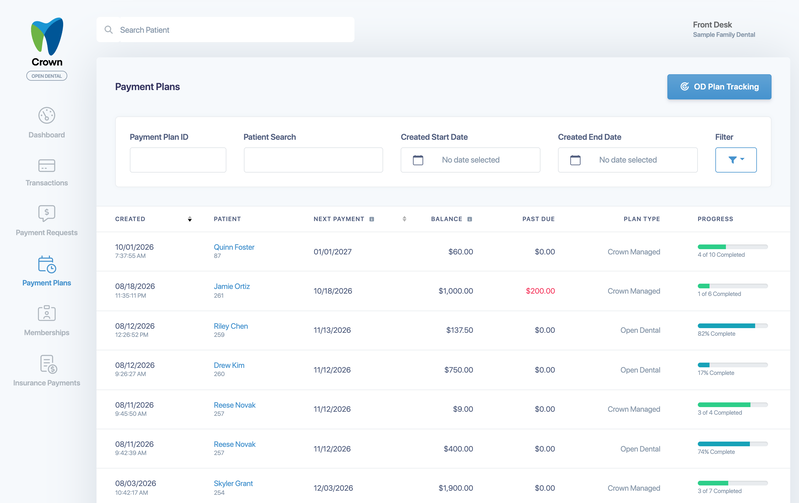Open the Front Desk account menu
The image size is (799, 503).
tap(724, 29)
